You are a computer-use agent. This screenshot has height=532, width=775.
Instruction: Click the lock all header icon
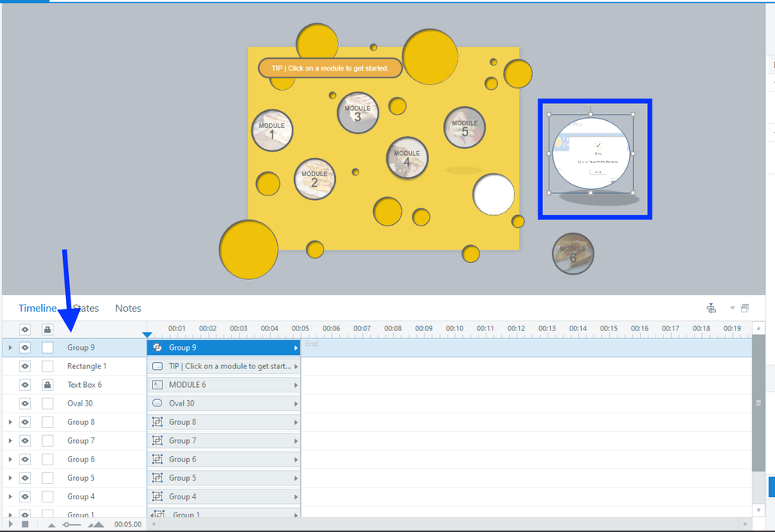(47, 330)
